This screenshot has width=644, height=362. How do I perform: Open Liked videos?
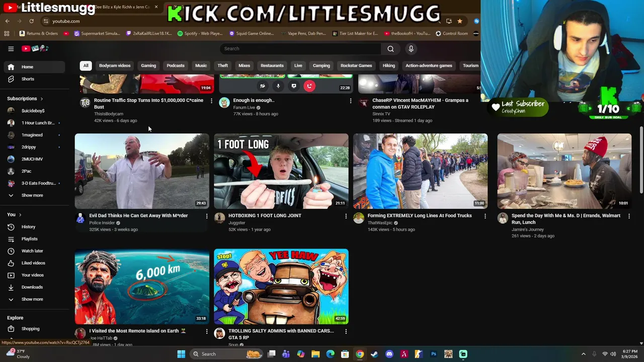(x=34, y=263)
